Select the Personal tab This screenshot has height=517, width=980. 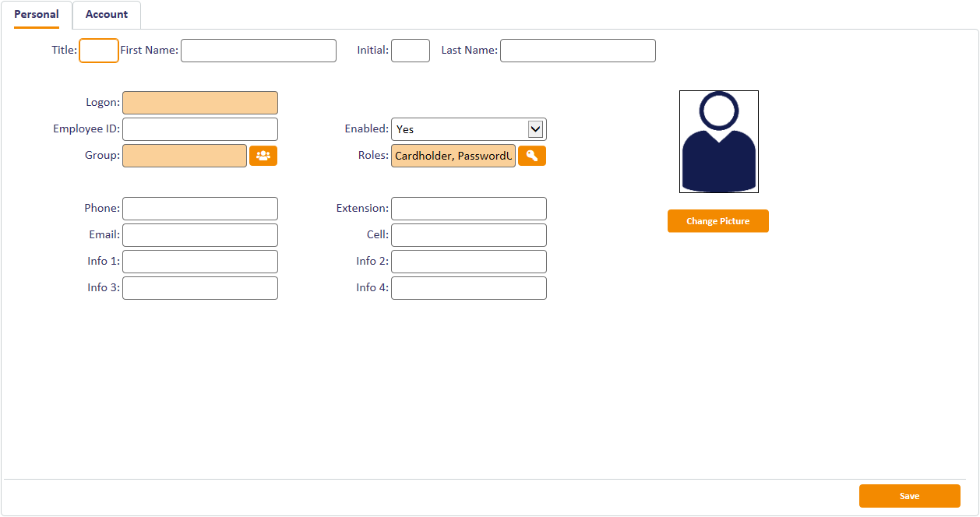37,15
